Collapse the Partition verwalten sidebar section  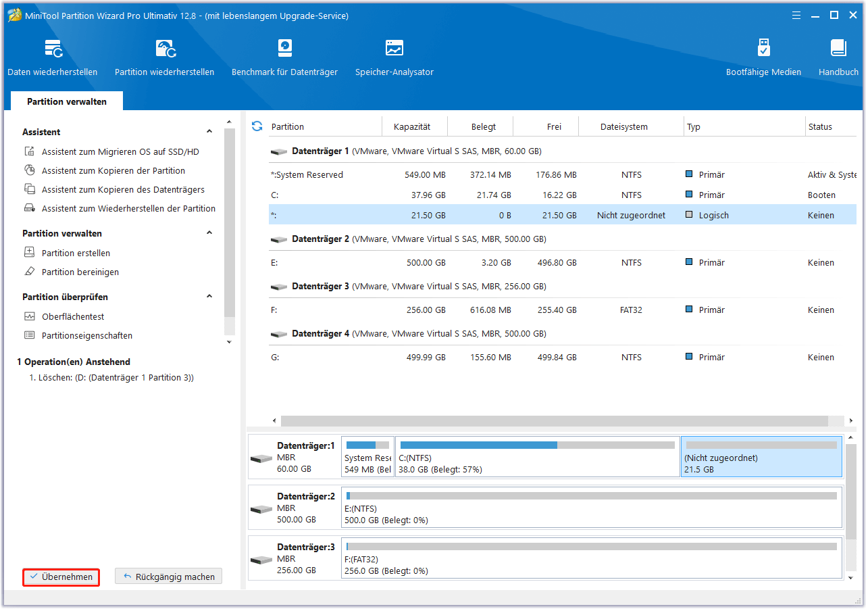(x=209, y=233)
